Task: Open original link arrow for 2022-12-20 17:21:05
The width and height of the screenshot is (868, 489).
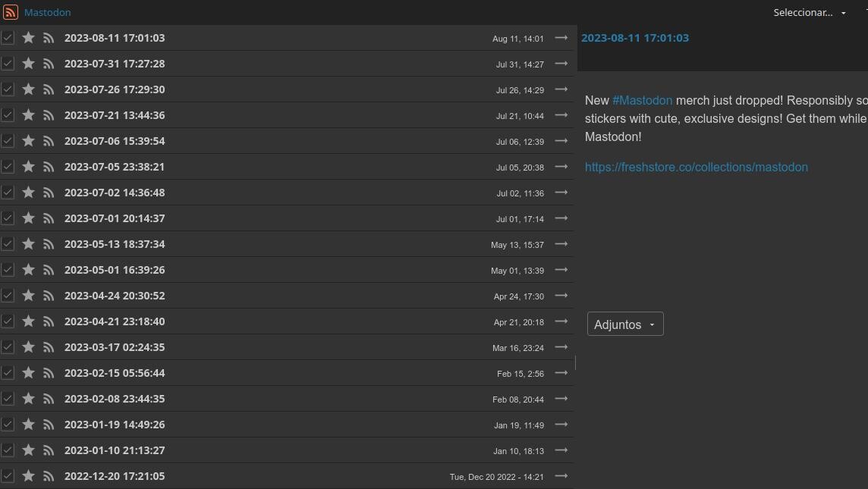Action: point(561,476)
